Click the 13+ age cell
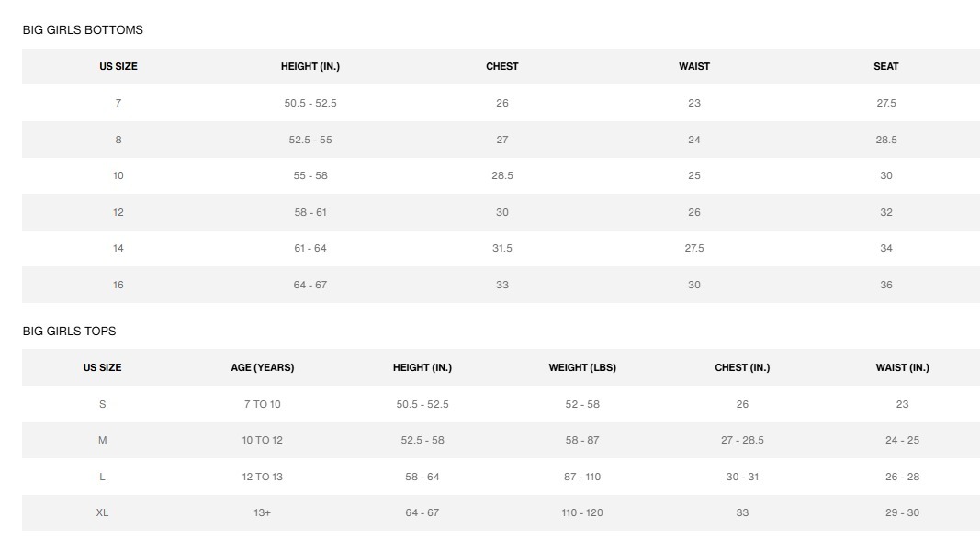Viewport: 980px width, 551px height. pos(263,512)
